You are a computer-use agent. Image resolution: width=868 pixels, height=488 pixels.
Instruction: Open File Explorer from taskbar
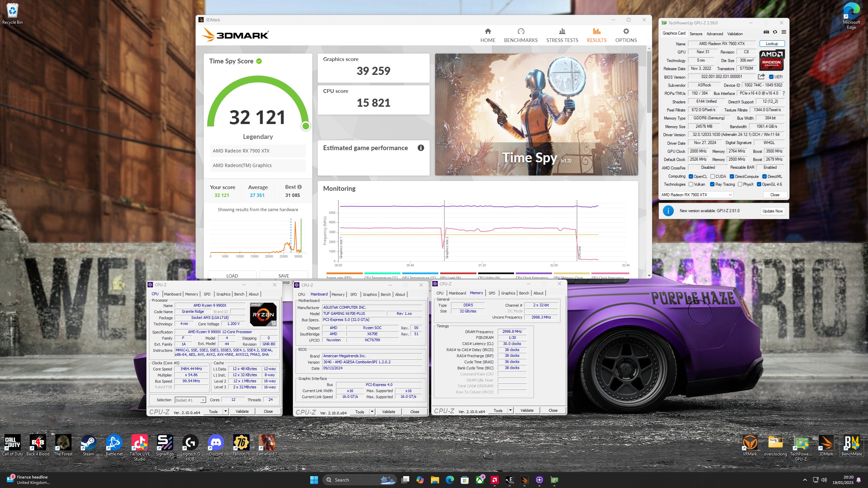point(435,480)
